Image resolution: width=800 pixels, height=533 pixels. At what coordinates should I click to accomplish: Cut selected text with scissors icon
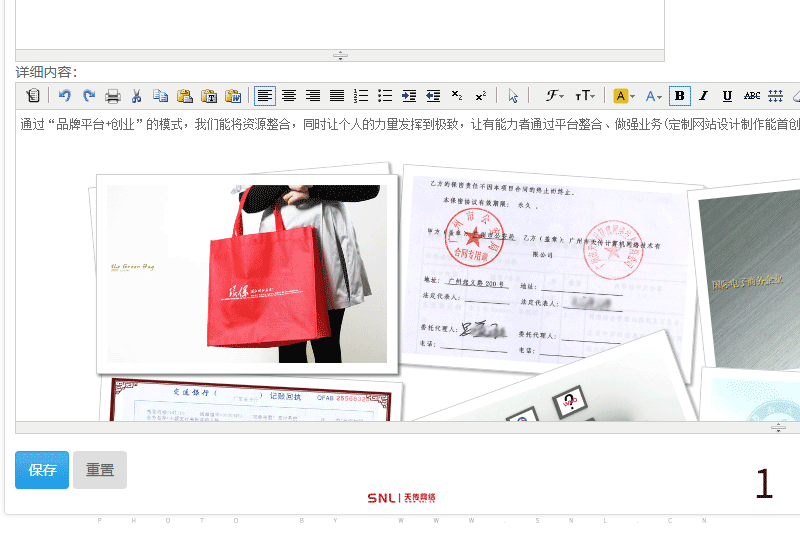point(137,96)
